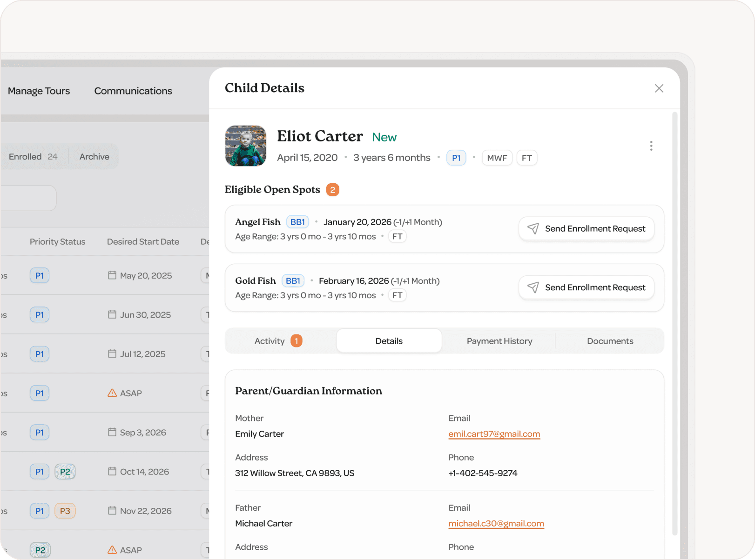Click calendar icon beside Oct 14, 2026
755x560 pixels.
112,471
